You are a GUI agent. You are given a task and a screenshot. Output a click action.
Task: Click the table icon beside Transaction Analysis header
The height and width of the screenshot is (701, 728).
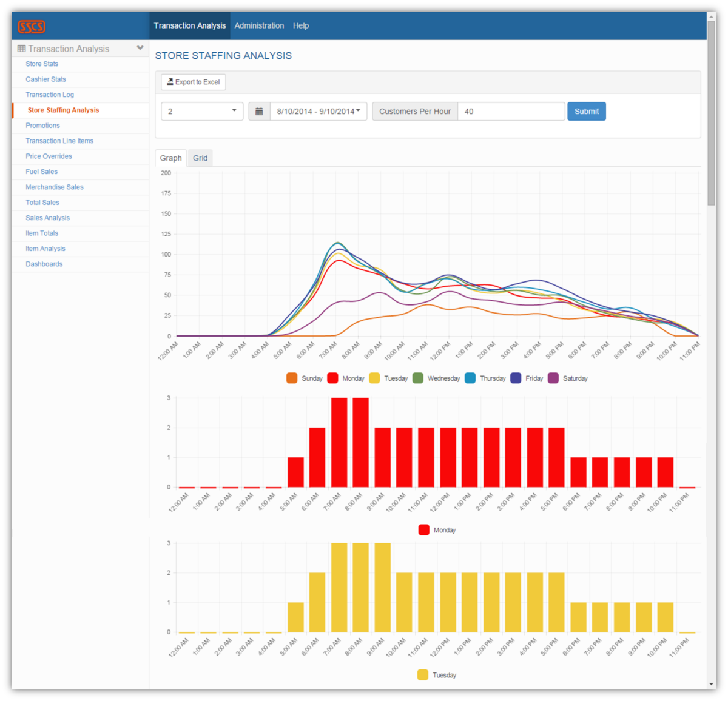coord(19,48)
